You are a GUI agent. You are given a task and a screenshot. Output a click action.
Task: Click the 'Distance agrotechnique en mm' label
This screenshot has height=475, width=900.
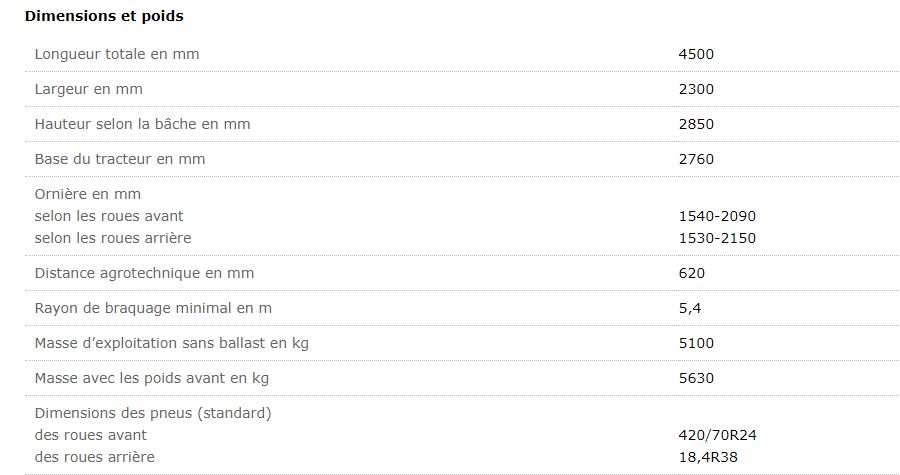(x=143, y=273)
